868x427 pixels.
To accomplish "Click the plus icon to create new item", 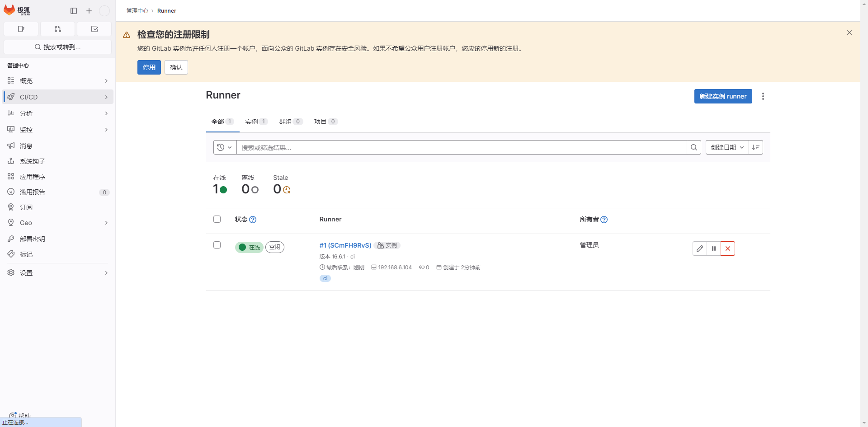I will (89, 11).
